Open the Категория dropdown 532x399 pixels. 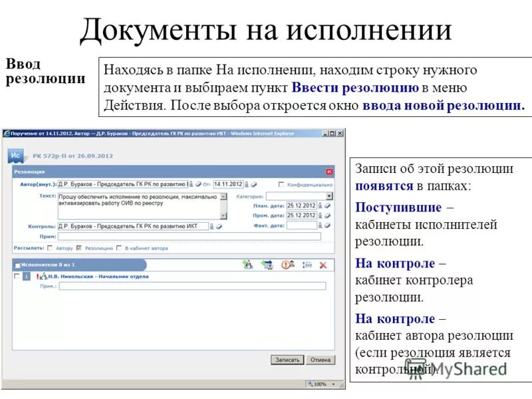pos(329,196)
